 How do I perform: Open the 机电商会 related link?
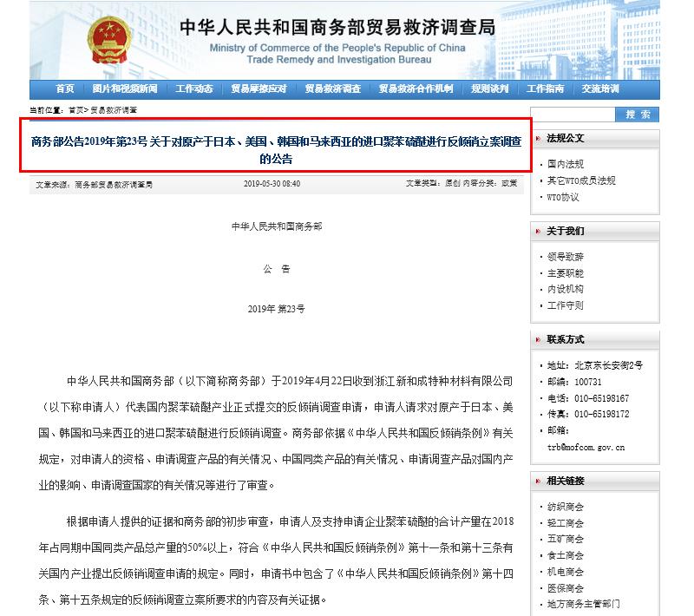tap(566, 572)
